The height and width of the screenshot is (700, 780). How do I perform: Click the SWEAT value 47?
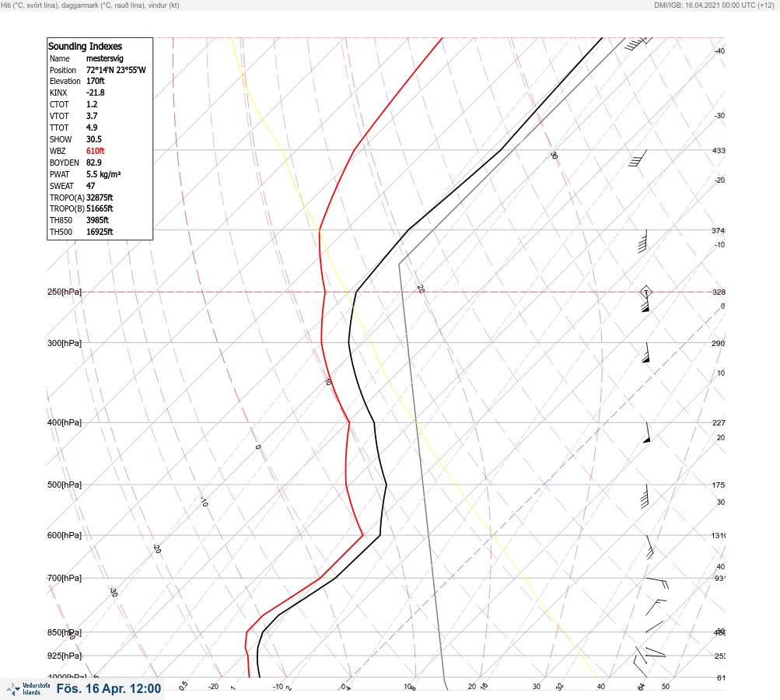[90, 186]
